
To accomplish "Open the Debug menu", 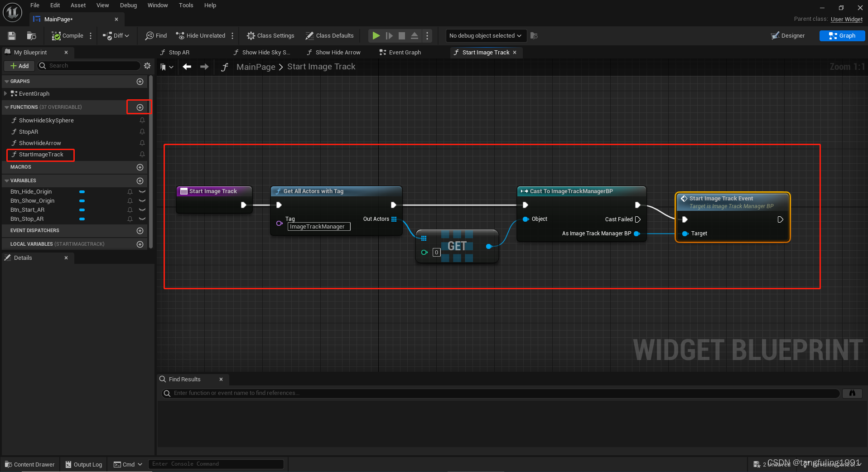I will [128, 5].
